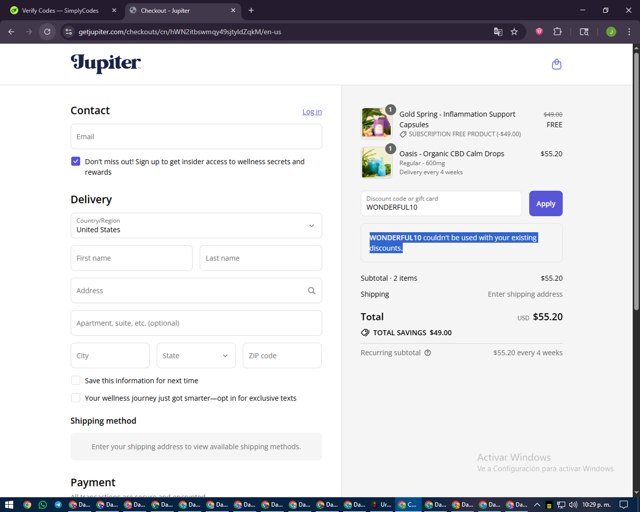Viewport: 640px width, 512px height.
Task: Open the browser extensions puzzle icon
Action: point(557,32)
